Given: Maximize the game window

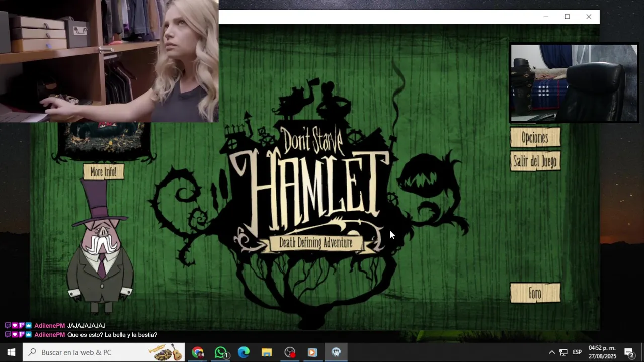Looking at the screenshot, I should (567, 17).
